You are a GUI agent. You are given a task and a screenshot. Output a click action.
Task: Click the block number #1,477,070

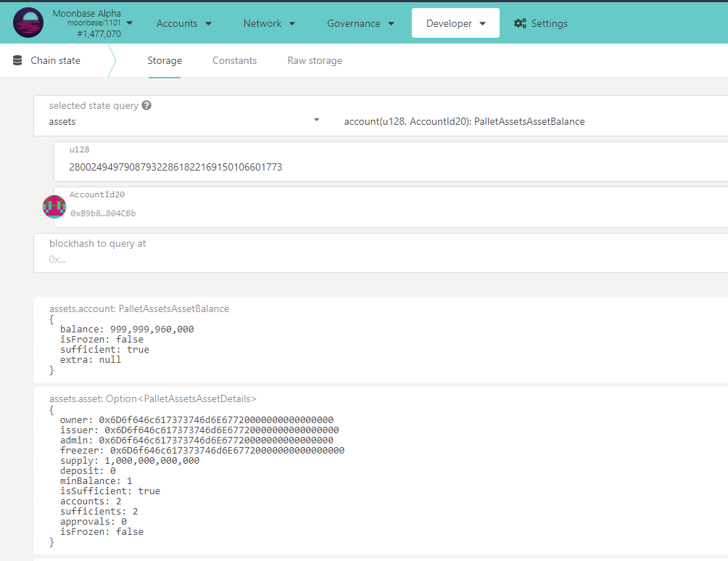point(99,34)
